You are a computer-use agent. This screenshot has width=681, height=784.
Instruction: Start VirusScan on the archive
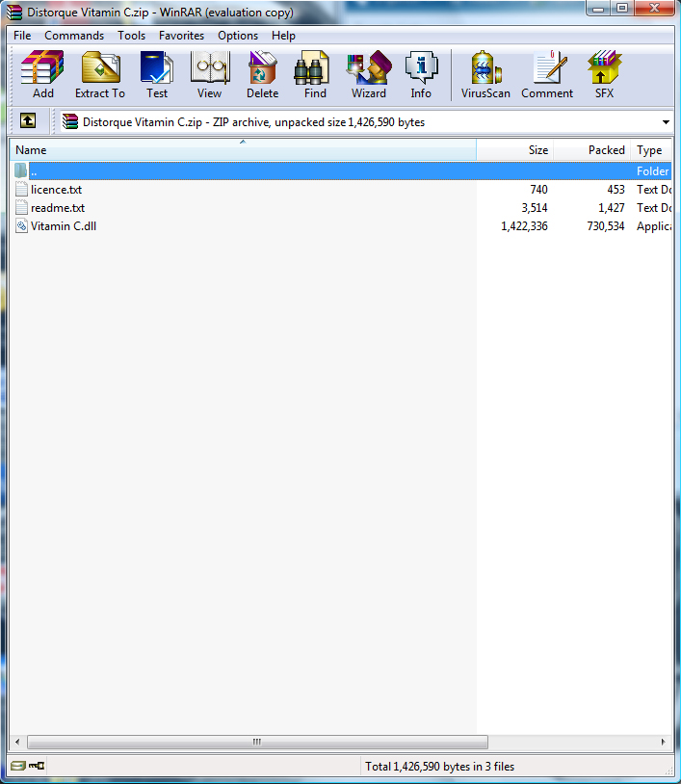pos(485,74)
